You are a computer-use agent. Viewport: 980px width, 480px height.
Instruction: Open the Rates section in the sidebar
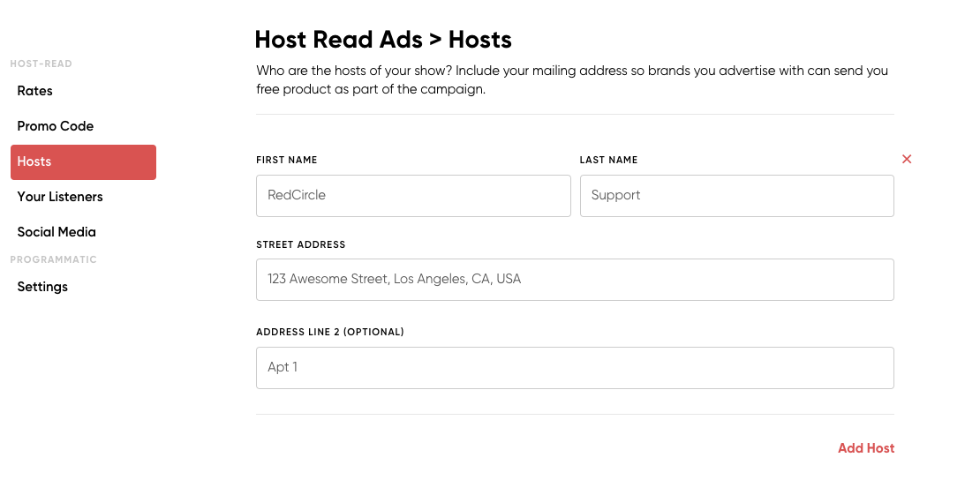(x=35, y=91)
